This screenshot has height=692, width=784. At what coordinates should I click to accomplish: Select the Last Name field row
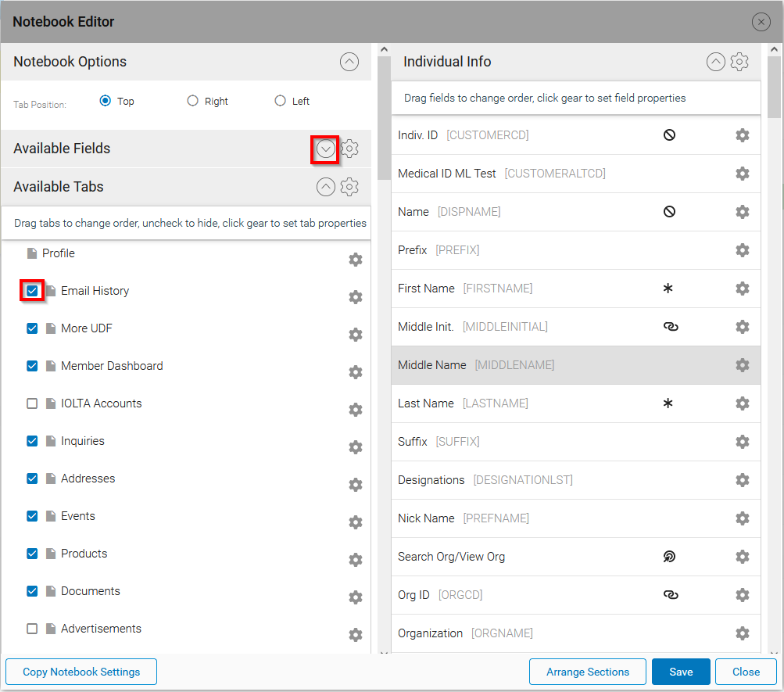click(575, 403)
